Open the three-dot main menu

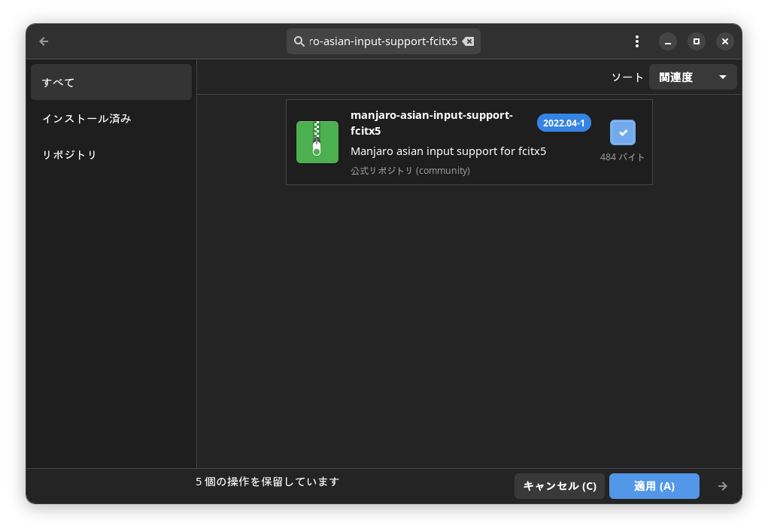click(636, 41)
